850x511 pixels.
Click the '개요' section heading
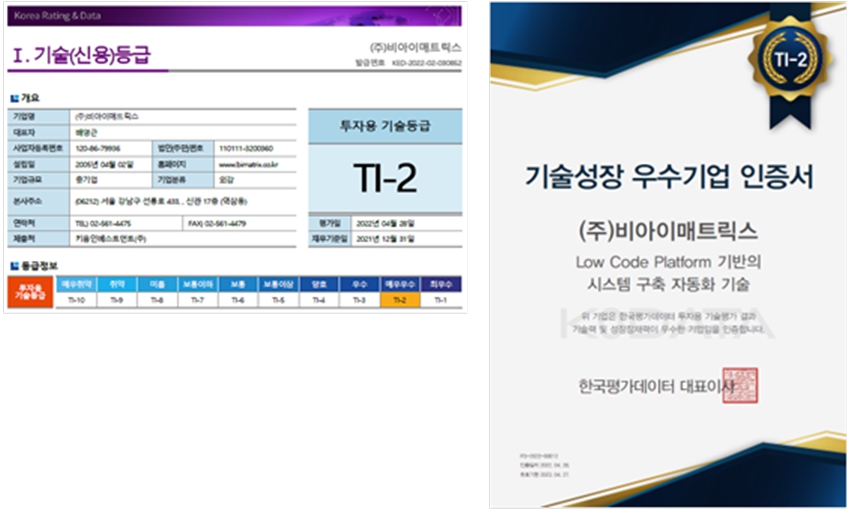pyautogui.click(x=30, y=98)
